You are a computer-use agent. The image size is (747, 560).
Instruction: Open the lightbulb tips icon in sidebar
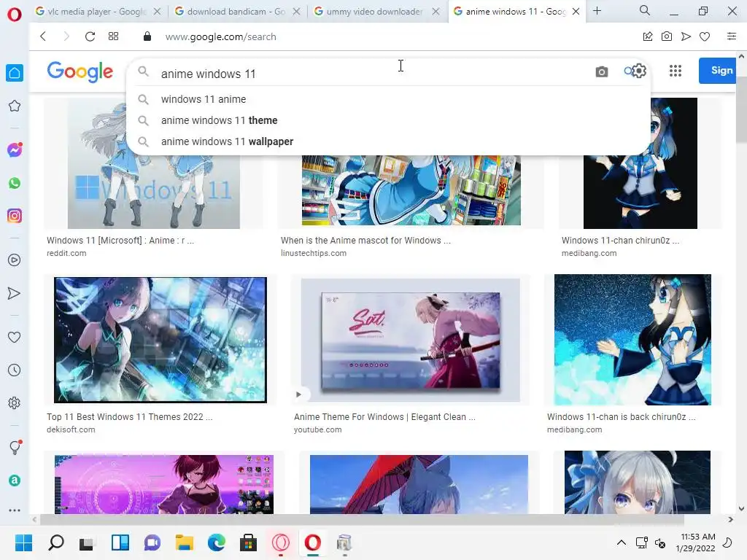pos(15,447)
